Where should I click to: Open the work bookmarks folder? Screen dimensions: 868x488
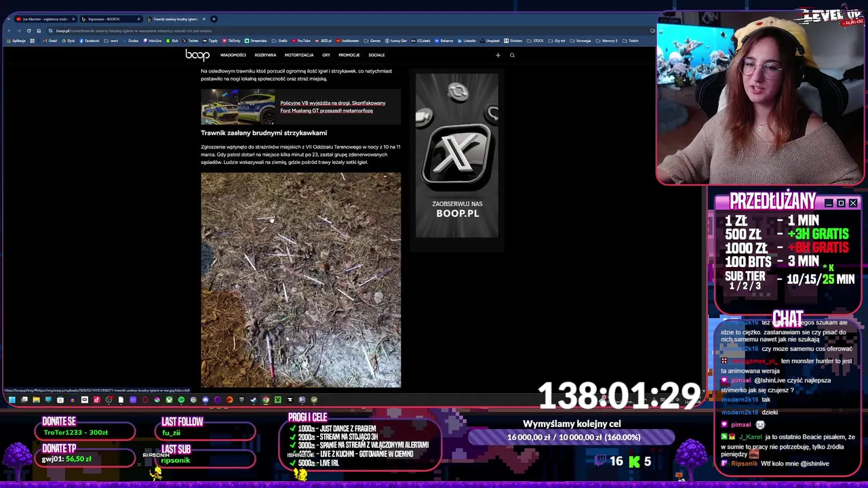pyautogui.click(x=111, y=41)
